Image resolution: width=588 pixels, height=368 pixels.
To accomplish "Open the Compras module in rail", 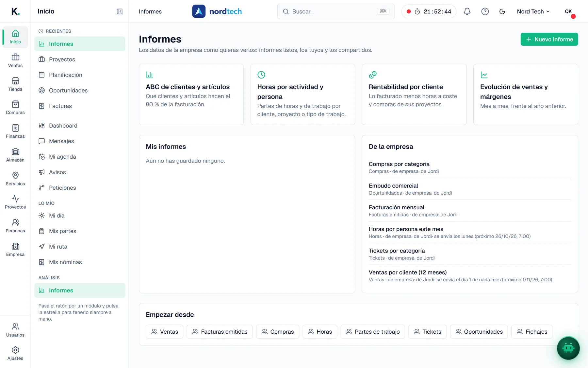I will coord(15,108).
